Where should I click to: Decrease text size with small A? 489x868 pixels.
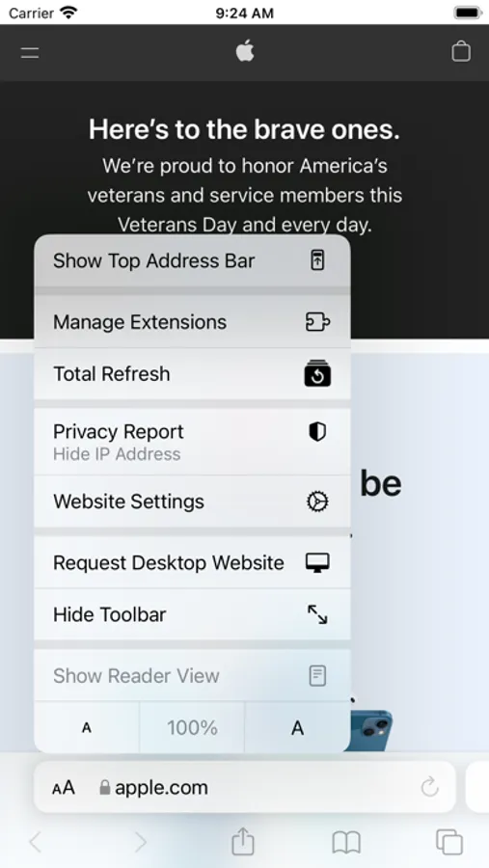click(87, 727)
